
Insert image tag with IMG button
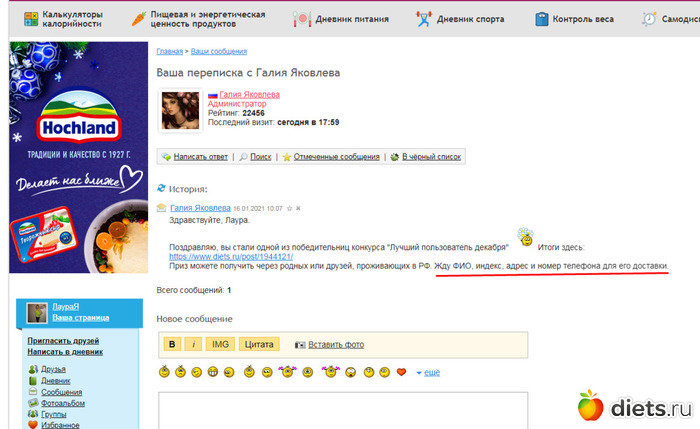click(x=220, y=345)
